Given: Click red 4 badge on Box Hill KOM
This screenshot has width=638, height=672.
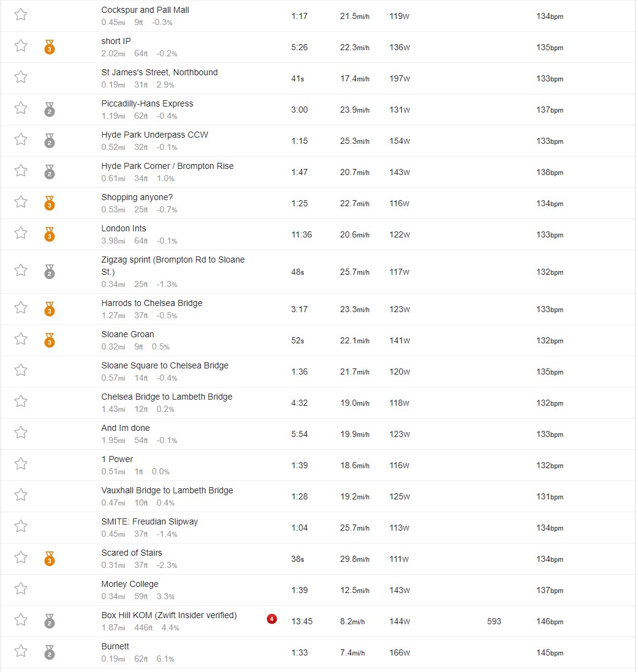Looking at the screenshot, I should (272, 619).
